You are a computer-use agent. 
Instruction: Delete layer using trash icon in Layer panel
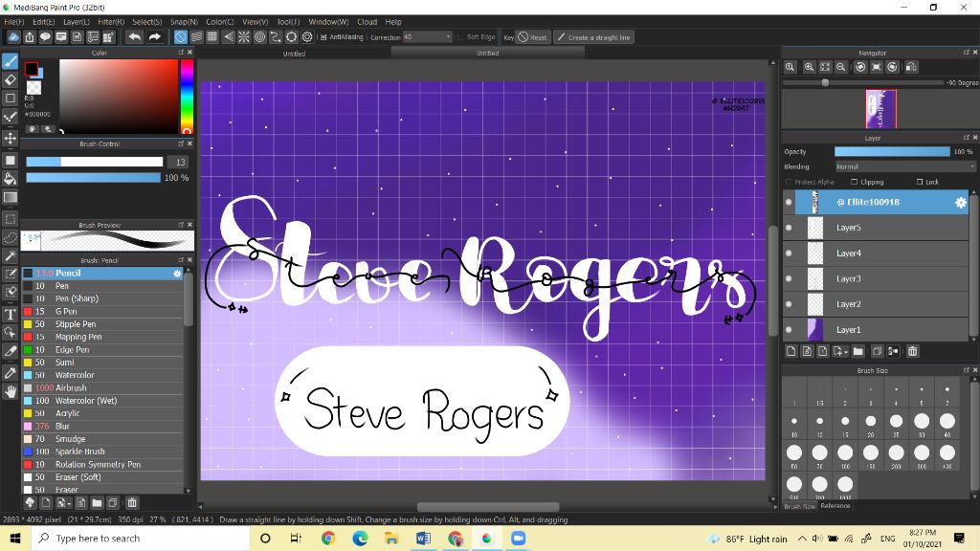[912, 351]
